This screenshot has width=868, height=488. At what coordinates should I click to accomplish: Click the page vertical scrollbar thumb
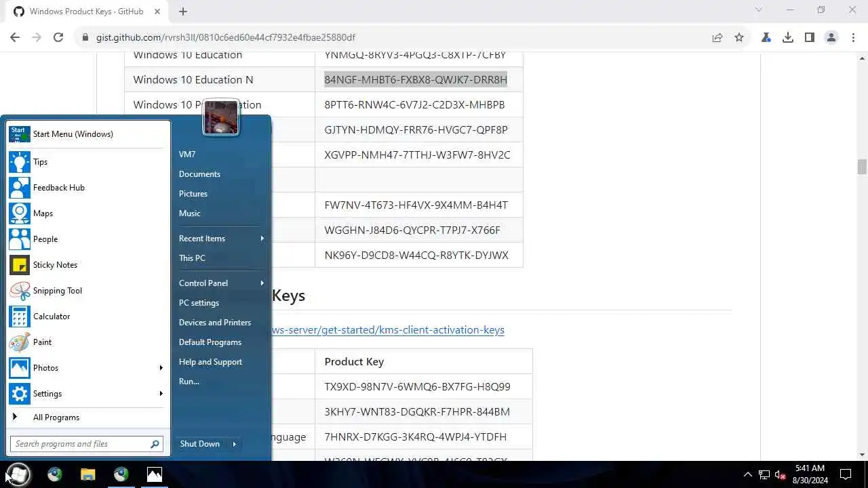click(862, 167)
